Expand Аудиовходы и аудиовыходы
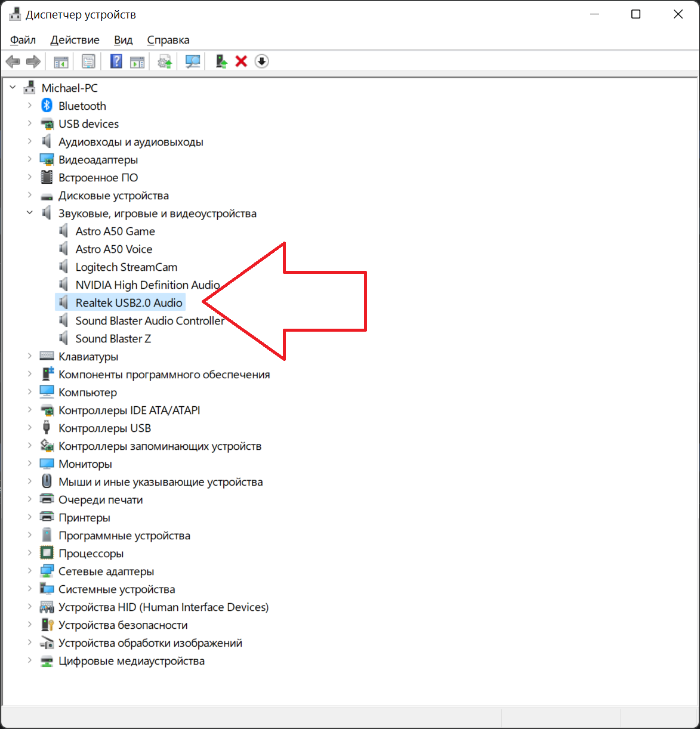Screen dimensions: 700x729 coord(30,141)
